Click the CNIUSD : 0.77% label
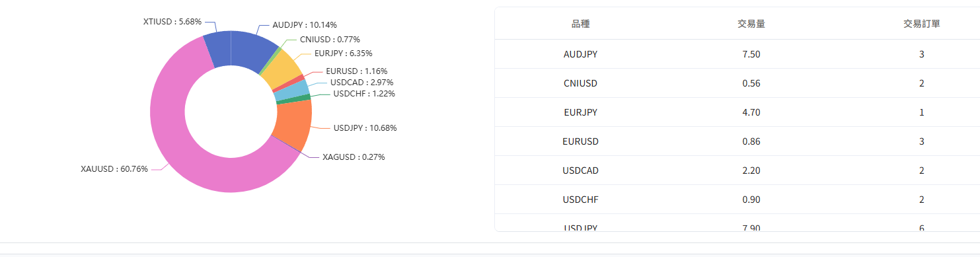 click(x=330, y=40)
